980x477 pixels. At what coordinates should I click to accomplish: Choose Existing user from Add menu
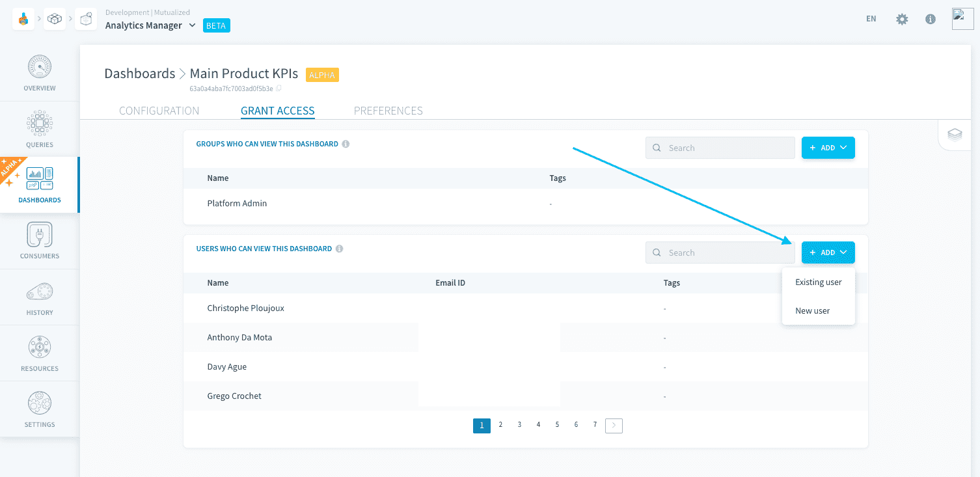819,282
